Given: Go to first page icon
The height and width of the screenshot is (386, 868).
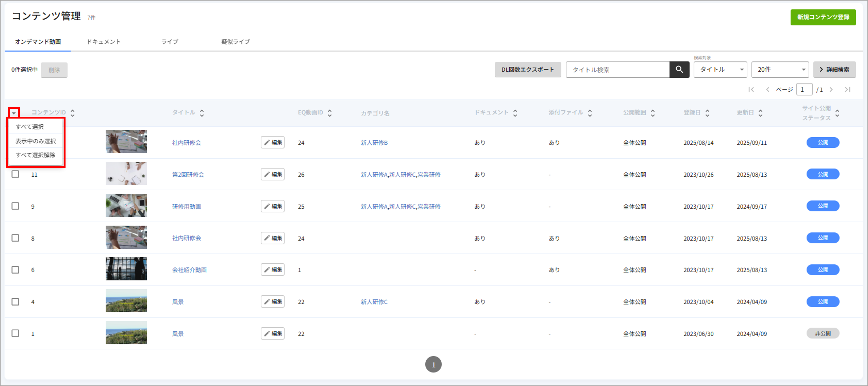Looking at the screenshot, I should pos(751,90).
